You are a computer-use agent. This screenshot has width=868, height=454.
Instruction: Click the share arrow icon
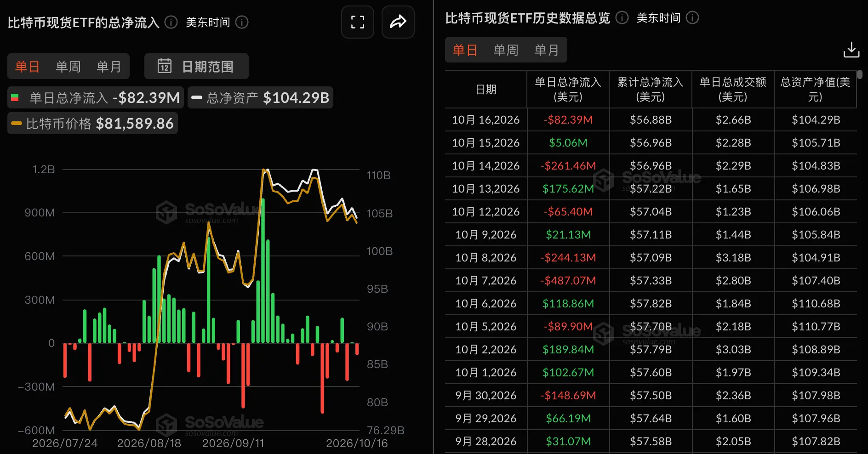click(x=398, y=22)
